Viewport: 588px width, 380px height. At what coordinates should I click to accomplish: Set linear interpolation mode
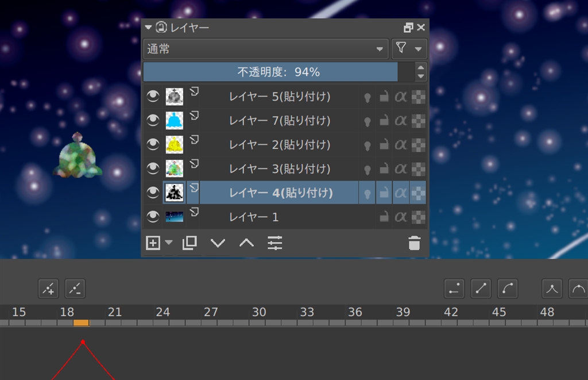[x=481, y=289]
